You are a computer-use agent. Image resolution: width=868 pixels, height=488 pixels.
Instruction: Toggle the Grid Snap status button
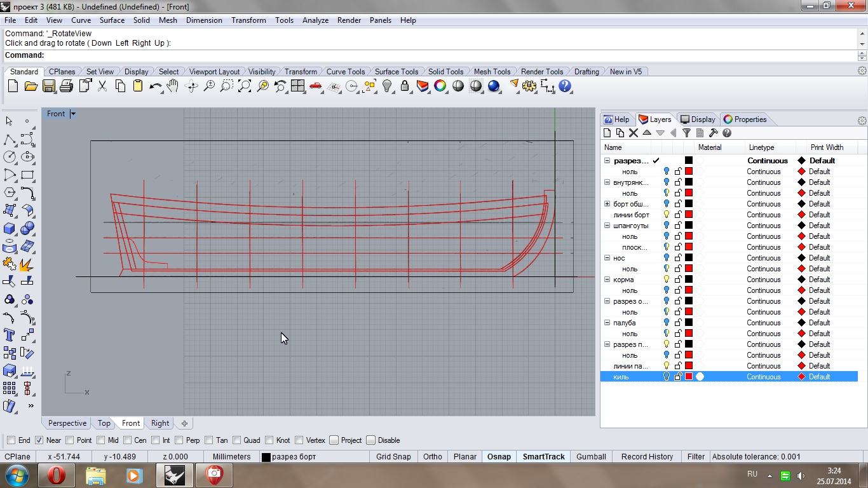[x=393, y=457]
